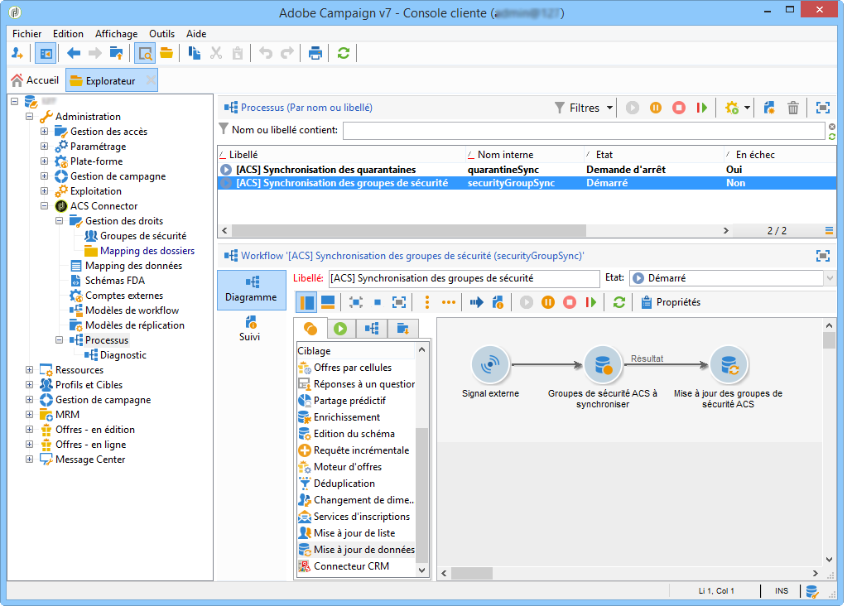This screenshot has height=616, width=852.
Task: Click the forward navigation arrow in the toolbar
Action: click(95, 53)
